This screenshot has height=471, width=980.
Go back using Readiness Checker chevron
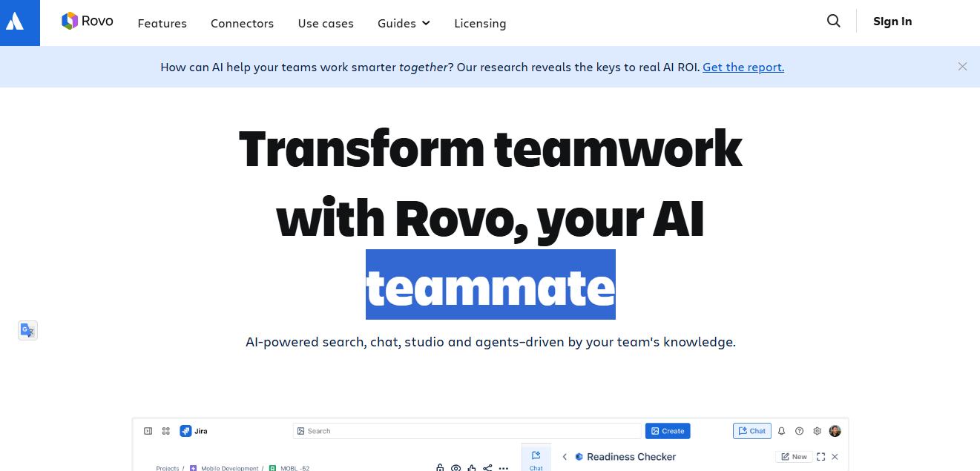(565, 457)
